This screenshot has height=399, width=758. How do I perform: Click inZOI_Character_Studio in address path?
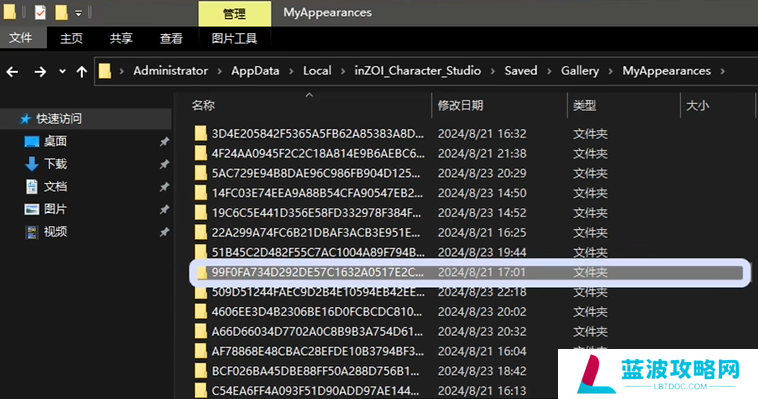[x=418, y=71]
